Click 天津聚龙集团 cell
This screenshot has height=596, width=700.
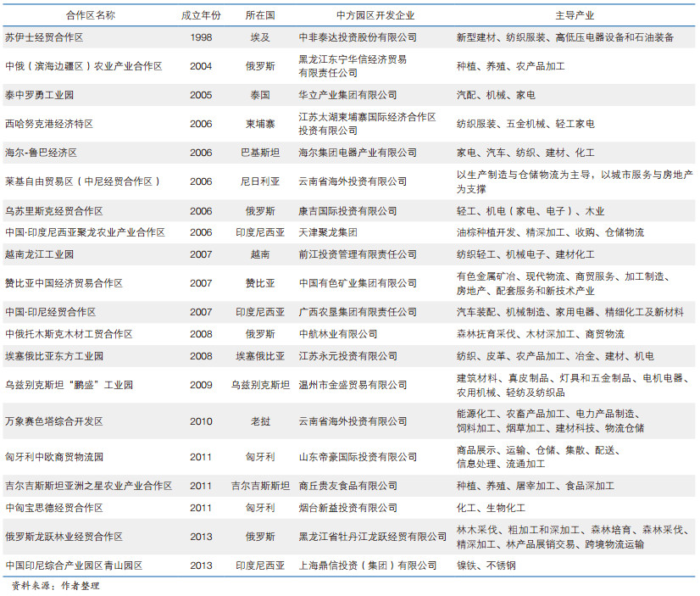[x=328, y=232]
